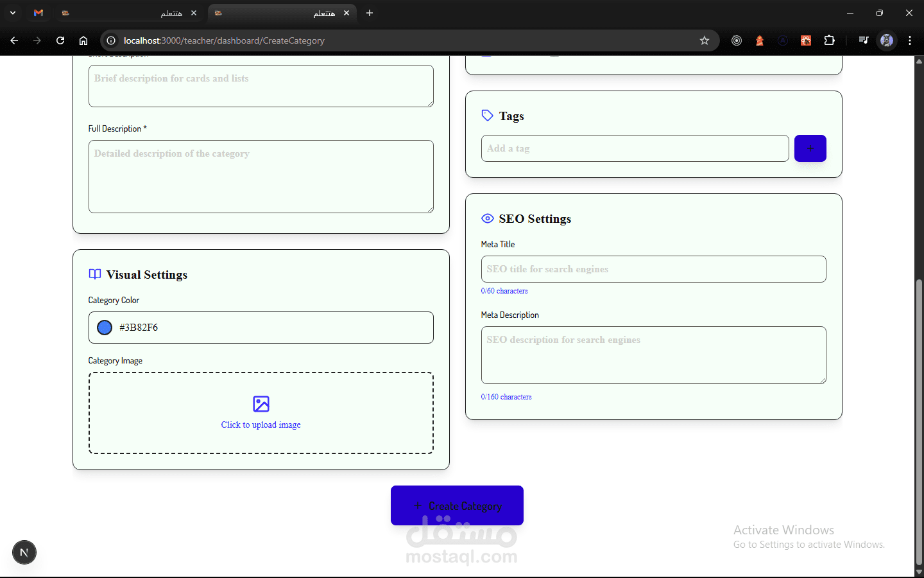Reload the page
Screen dimensions: 924x578
coord(60,40)
